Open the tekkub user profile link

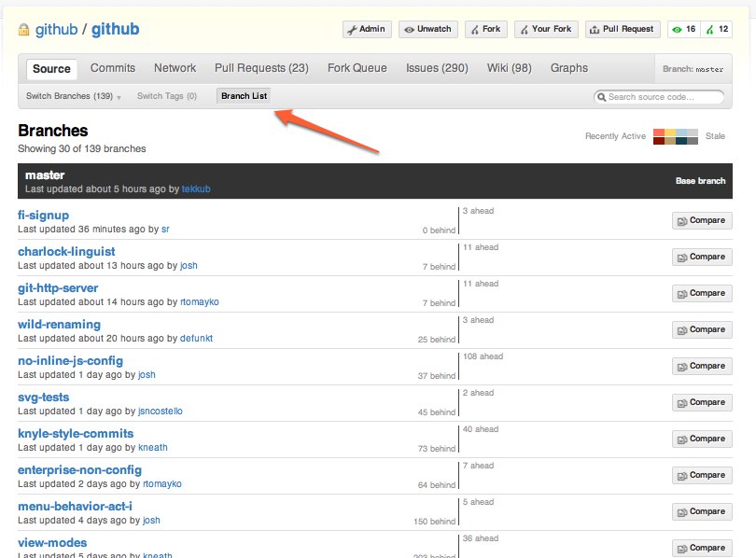[196, 188]
